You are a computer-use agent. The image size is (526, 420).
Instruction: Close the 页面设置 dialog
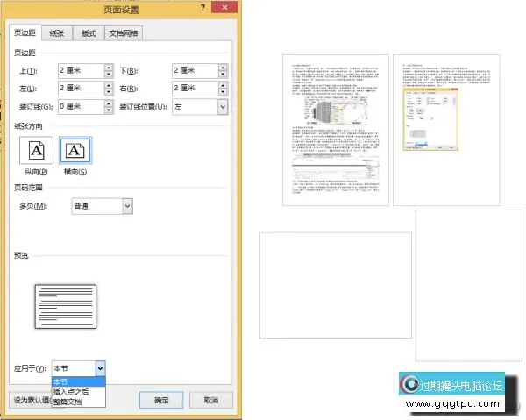tap(224, 7)
